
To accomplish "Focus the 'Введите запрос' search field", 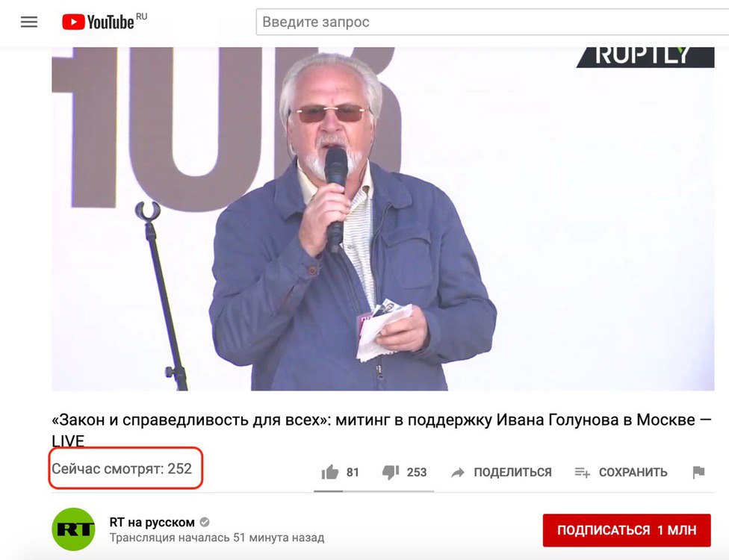I will [492, 22].
